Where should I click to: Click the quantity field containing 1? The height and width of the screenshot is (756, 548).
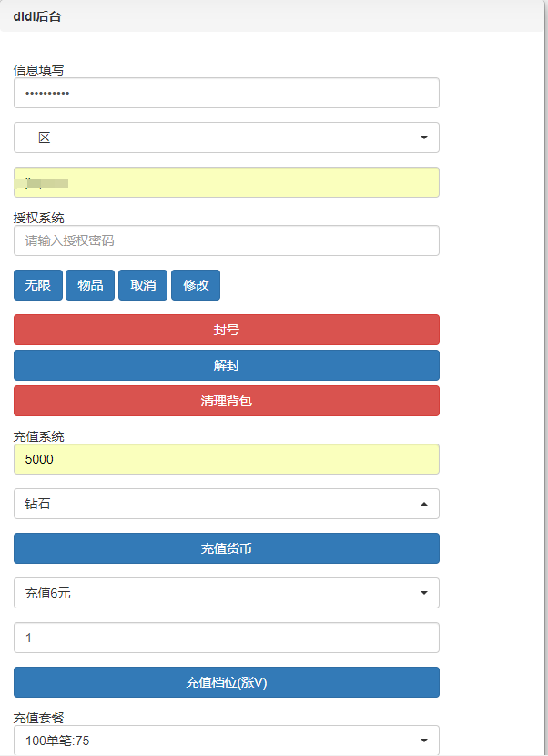pos(226,638)
